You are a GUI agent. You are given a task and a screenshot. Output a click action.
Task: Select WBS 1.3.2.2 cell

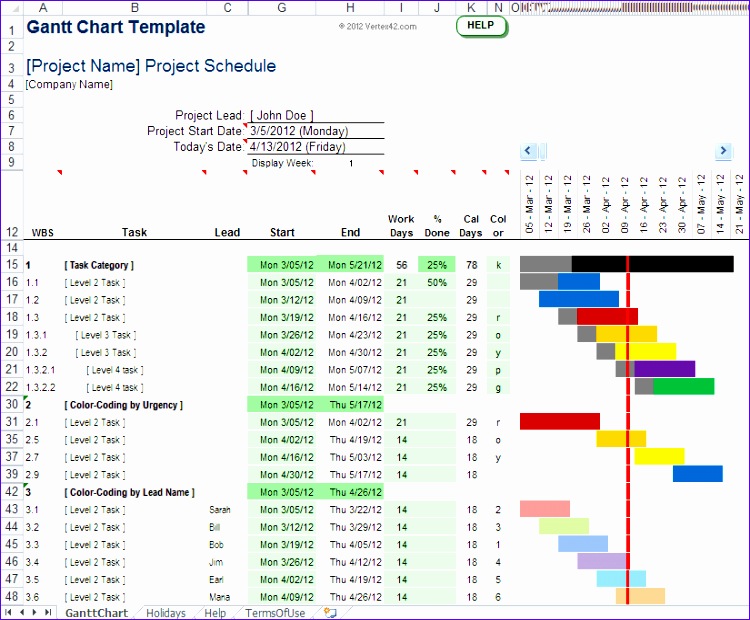point(41,388)
